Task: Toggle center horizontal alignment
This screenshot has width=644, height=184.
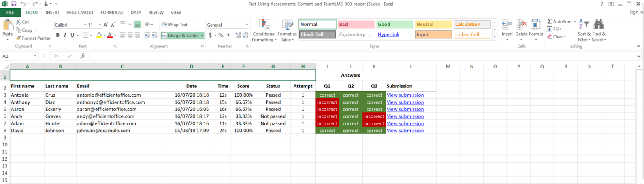Action: click(130, 35)
